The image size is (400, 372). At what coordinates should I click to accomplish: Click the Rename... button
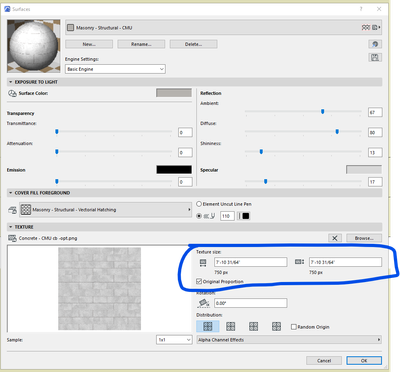pyautogui.click(x=141, y=44)
